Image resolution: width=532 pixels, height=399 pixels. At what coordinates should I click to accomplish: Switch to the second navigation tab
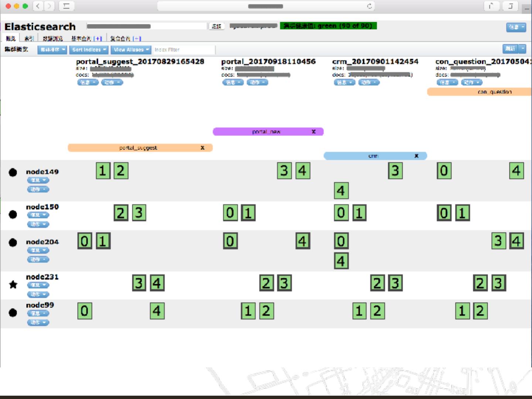(29, 38)
